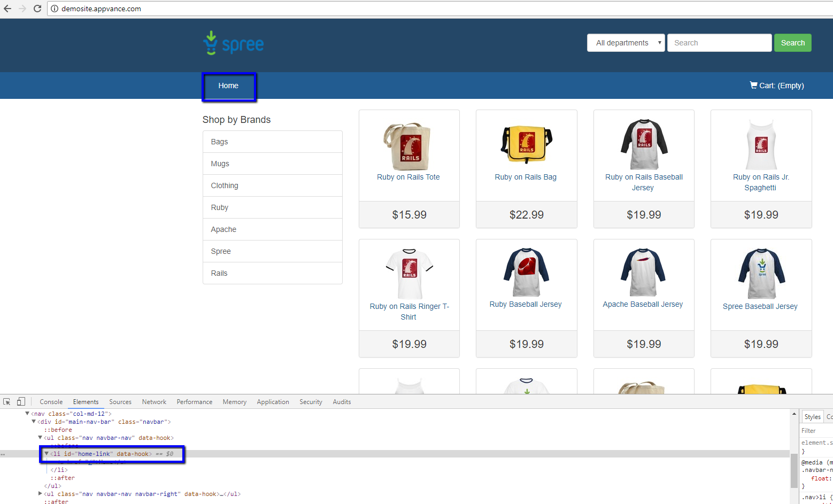Open Ruby Baseball Jersey product image
The width and height of the screenshot is (833, 504).
pos(526,272)
